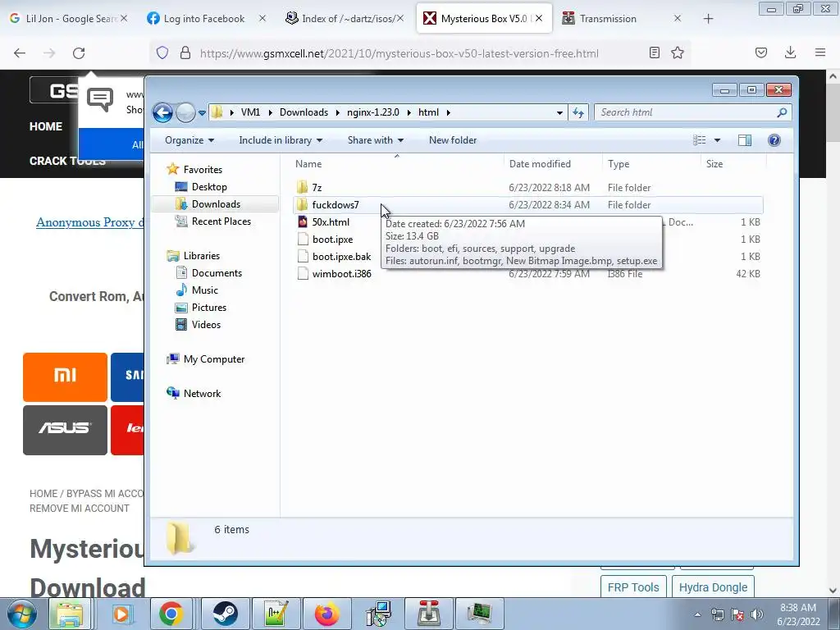The image size is (840, 630).
Task: Click nginx-1.23.0 in address breadcrumb
Action: (373, 112)
